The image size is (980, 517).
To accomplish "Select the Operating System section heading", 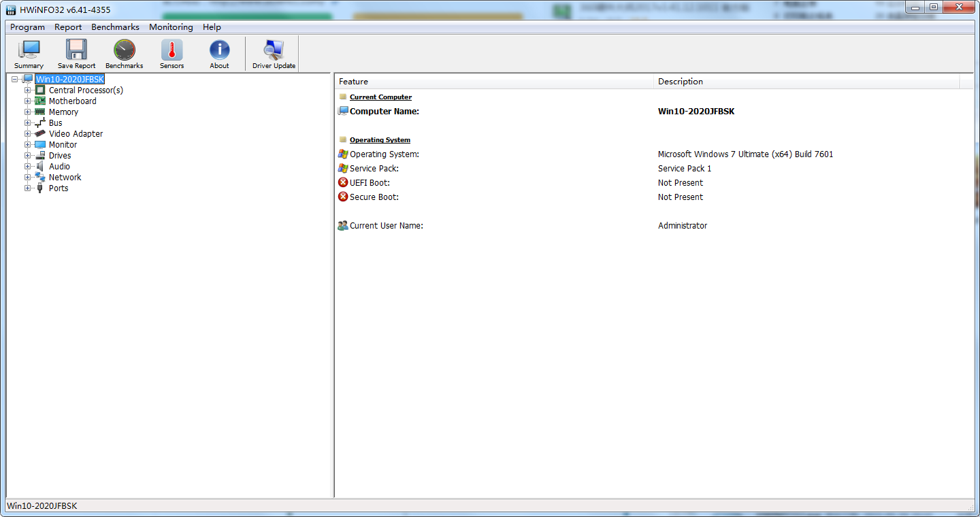I will point(380,140).
